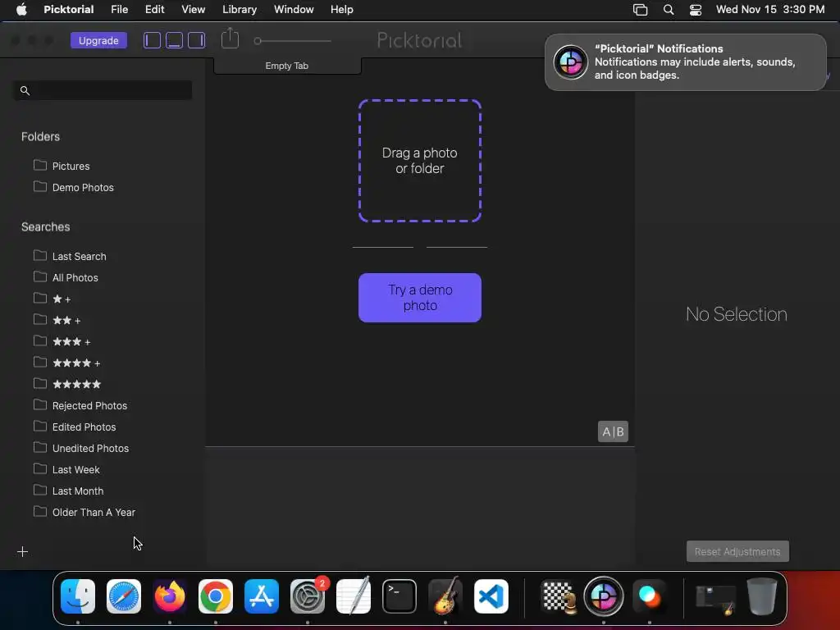Click the purple Upgrade button
This screenshot has height=630, width=840.
click(x=98, y=41)
